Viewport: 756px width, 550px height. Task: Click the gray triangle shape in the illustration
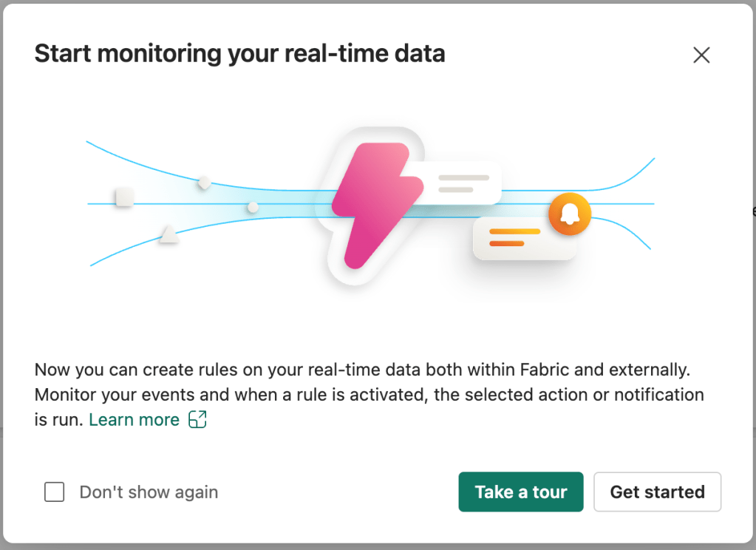click(168, 236)
